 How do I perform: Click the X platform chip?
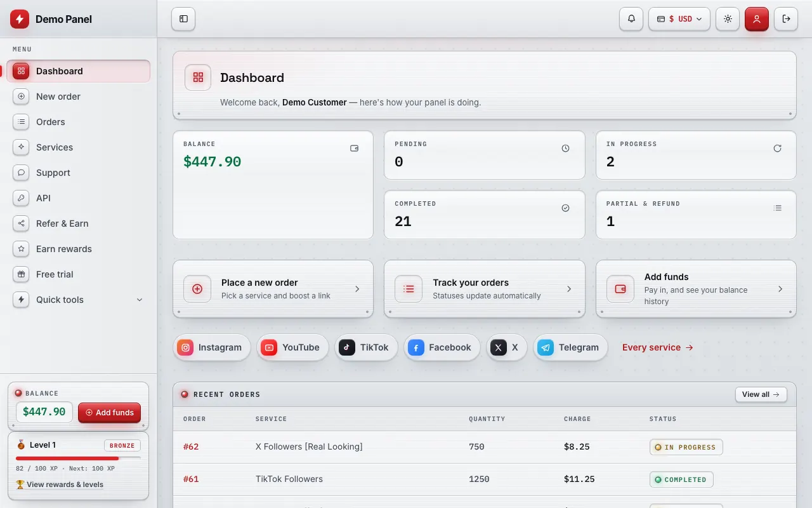[x=507, y=347]
